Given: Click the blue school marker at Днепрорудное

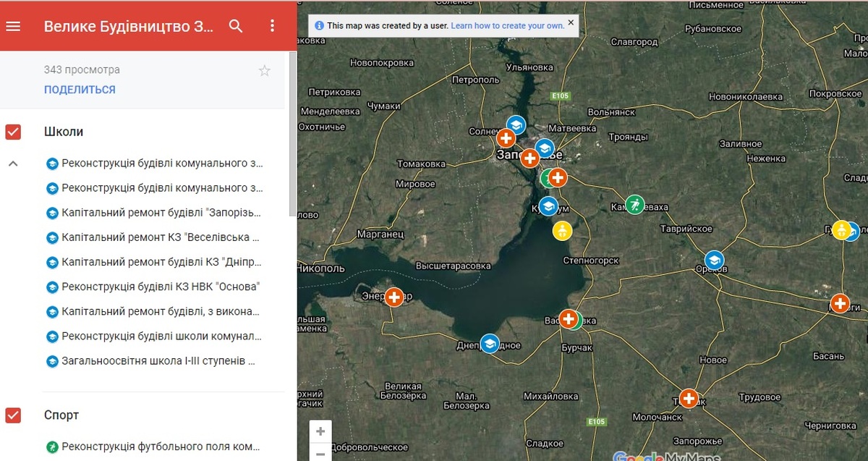Looking at the screenshot, I should tap(490, 344).
